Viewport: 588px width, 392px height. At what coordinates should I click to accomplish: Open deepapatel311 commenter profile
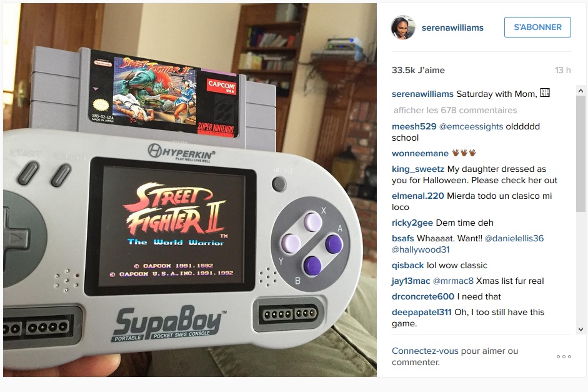coord(422,313)
